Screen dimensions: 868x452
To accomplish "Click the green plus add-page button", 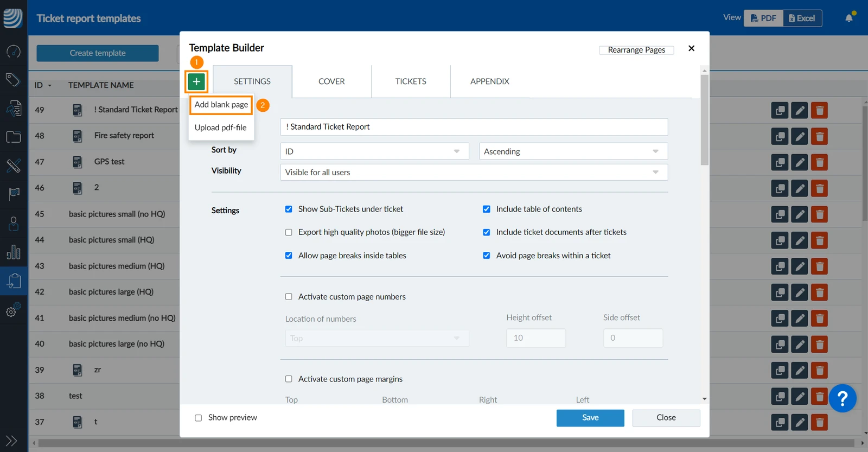I will pyautogui.click(x=196, y=81).
